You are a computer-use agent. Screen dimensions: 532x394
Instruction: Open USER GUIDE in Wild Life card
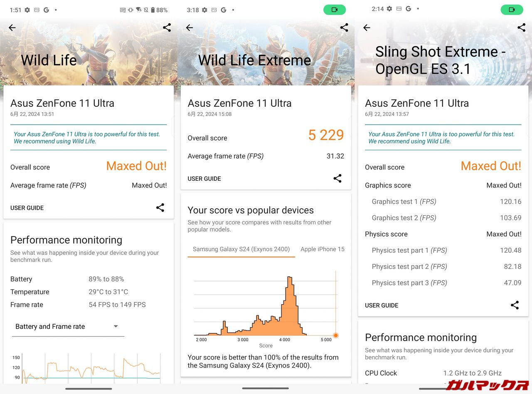click(27, 208)
